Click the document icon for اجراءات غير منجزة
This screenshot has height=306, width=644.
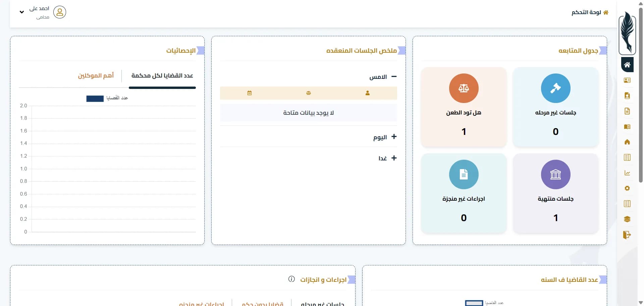pyautogui.click(x=464, y=174)
